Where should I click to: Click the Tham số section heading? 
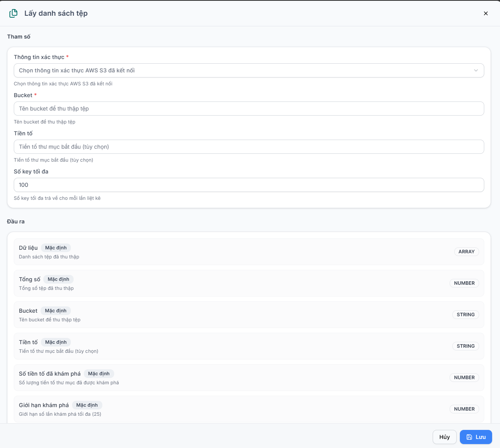19,37
